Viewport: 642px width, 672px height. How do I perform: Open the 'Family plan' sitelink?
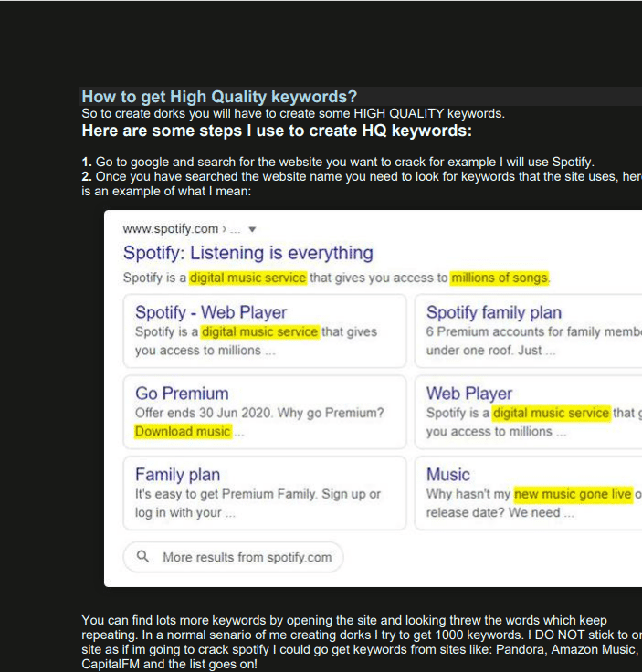click(177, 475)
